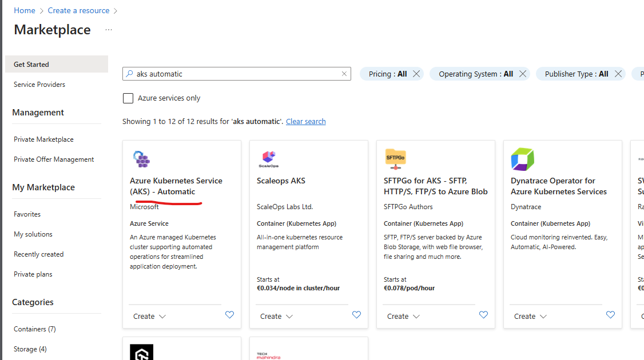Remove the Operating System : All filter
The height and width of the screenshot is (360, 644).
523,74
